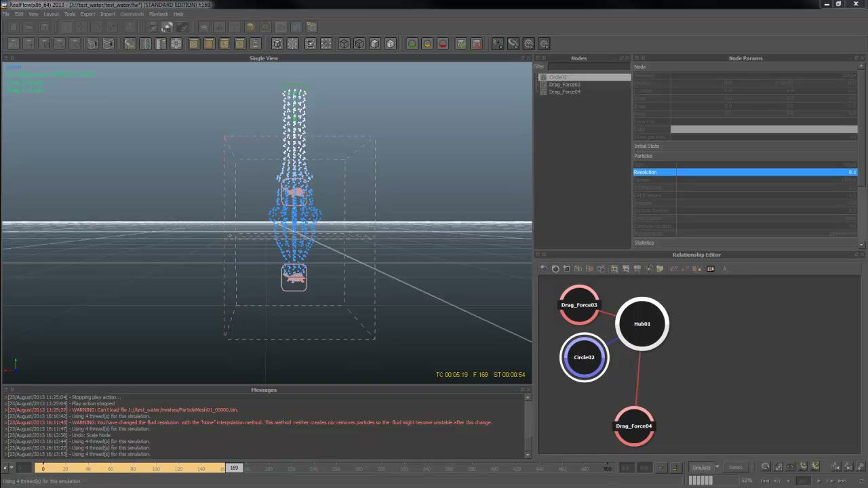This screenshot has height=488, width=868.
Task: Click the Color swatch in Node Params
Action: [x=764, y=129]
